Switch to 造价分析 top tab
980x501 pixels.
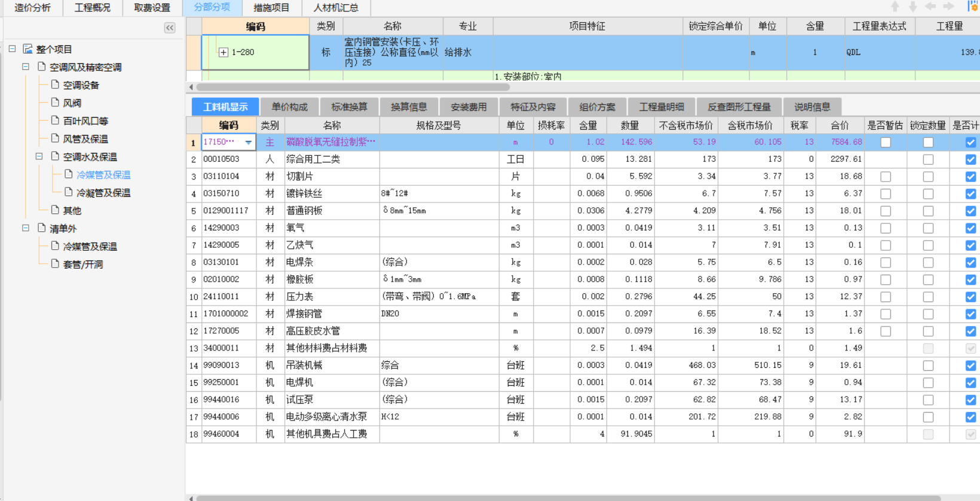tap(32, 8)
